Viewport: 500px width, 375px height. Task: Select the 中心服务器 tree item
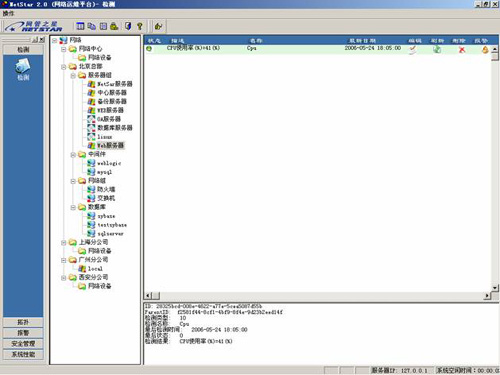coord(112,93)
